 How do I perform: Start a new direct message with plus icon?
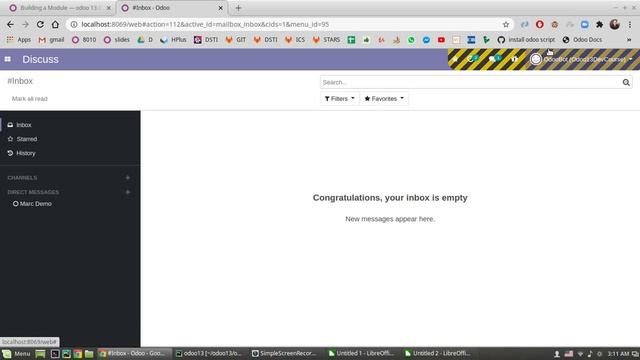click(128, 192)
